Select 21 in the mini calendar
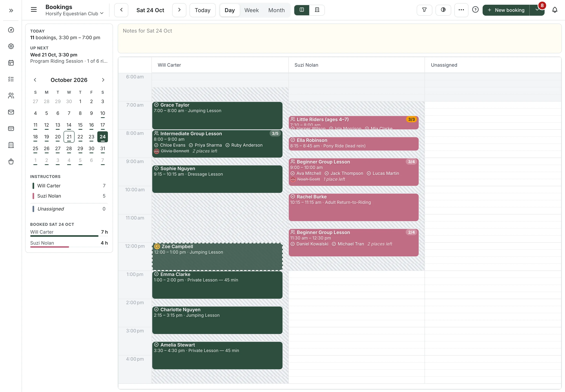 pyautogui.click(x=69, y=137)
